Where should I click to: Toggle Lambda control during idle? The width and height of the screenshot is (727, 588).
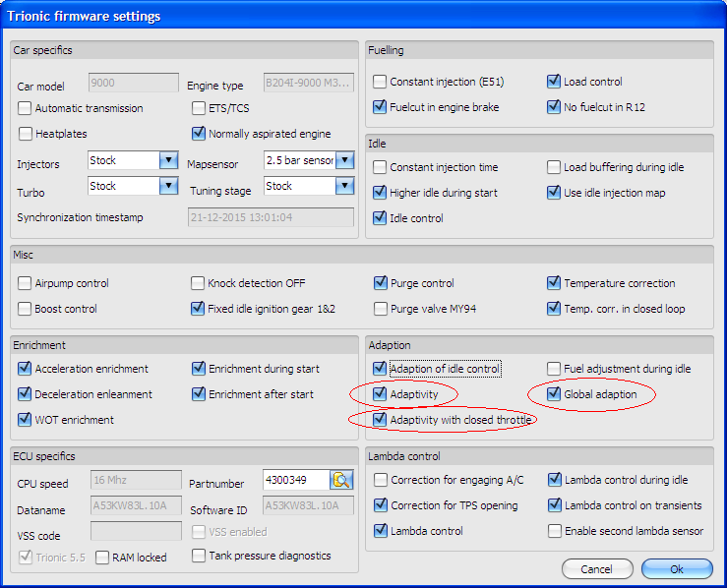[555, 480]
